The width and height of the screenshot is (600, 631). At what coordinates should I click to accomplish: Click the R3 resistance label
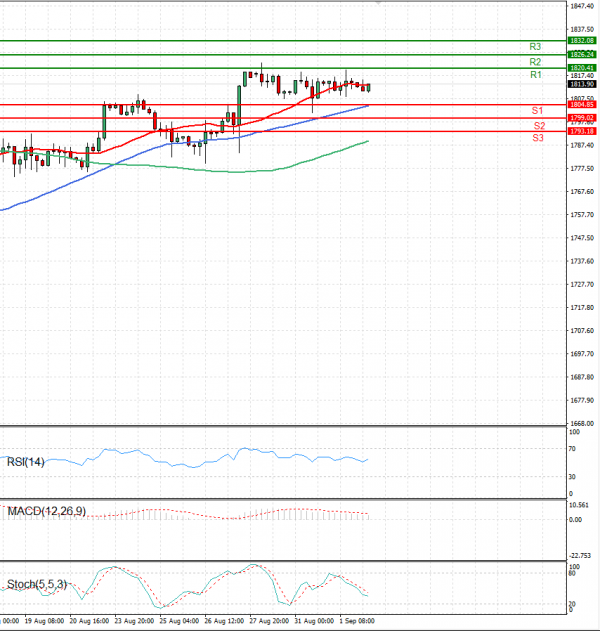[x=535, y=47]
